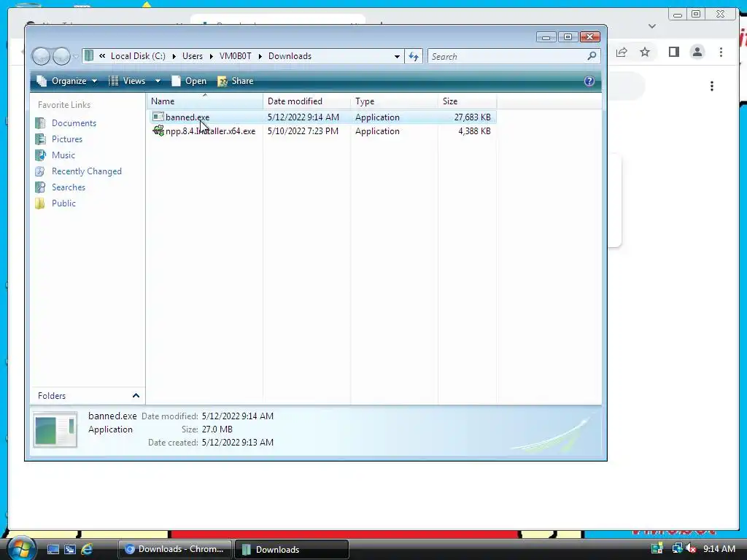
Task: Click the banned.exe file icon
Action: pyautogui.click(x=158, y=117)
